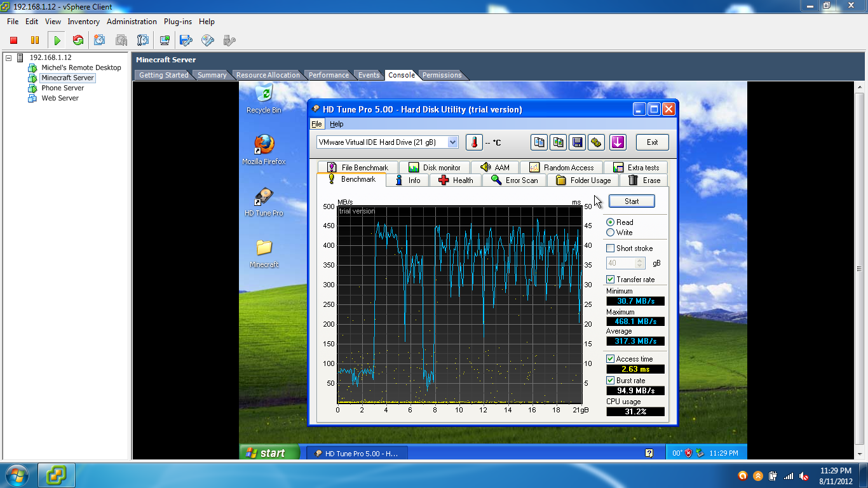Select the Write radio button
This screenshot has height=488, width=868.
point(611,233)
